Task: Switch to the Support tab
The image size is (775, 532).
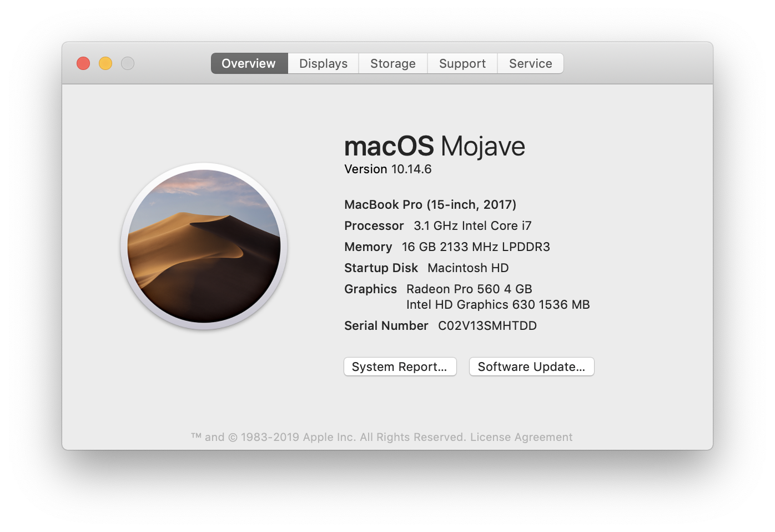Action: pyautogui.click(x=462, y=63)
